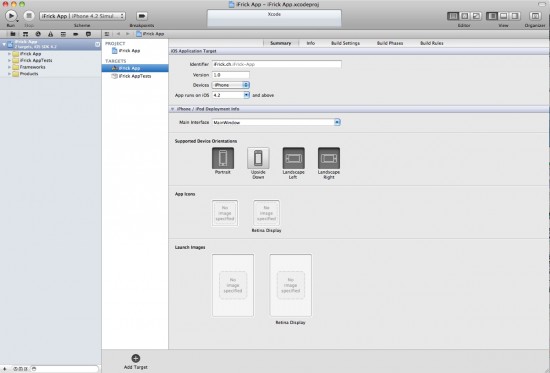Toggle Landscape Left orientation support

pos(294,158)
